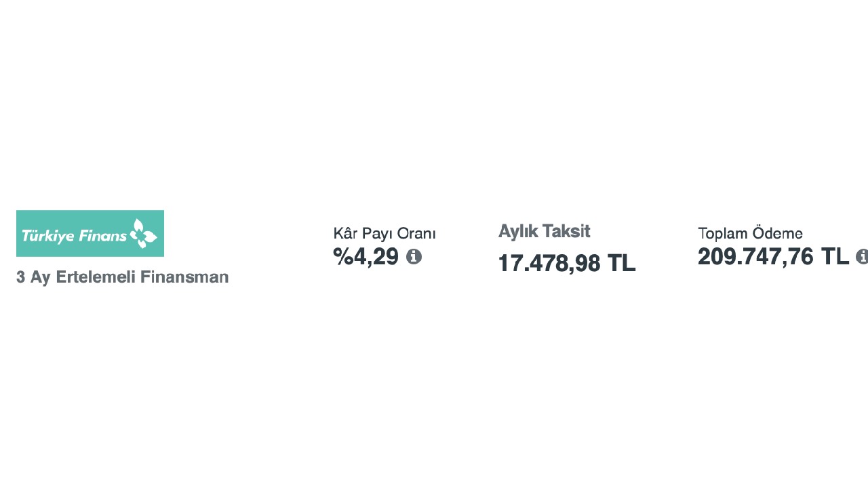The image size is (868, 488).
Task: Click the Aylık Taksit heading
Action: tap(544, 231)
